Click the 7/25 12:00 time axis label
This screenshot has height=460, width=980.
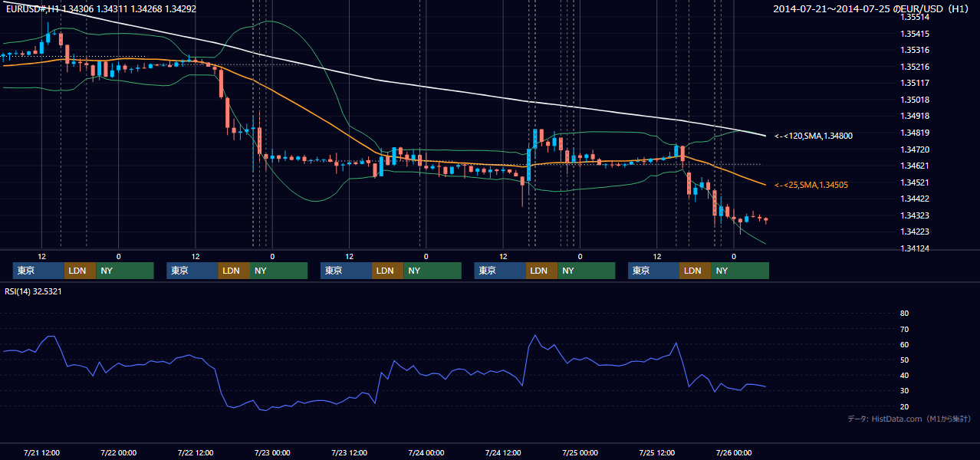point(656,452)
